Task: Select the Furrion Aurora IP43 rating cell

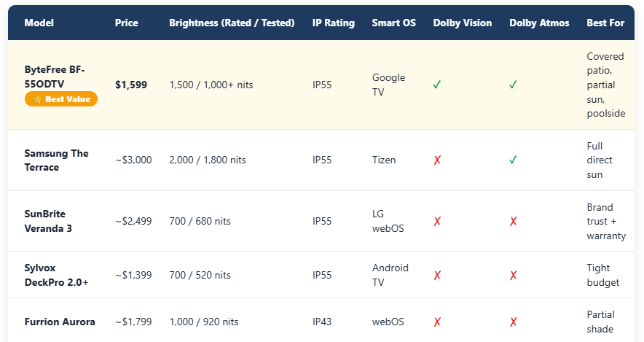Action: 322,322
